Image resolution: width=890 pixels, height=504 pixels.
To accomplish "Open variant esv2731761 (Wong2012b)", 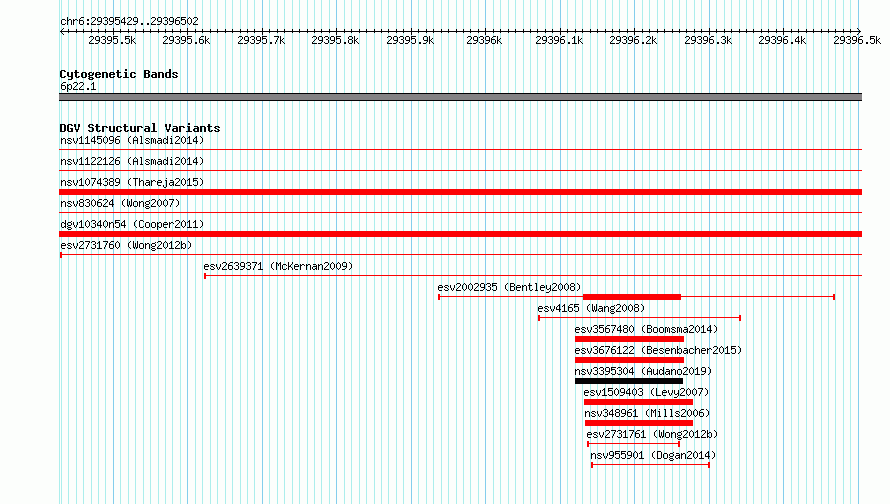I will click(652, 434).
